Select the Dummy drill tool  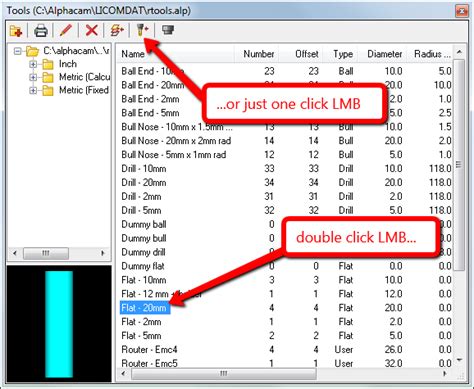coord(143,252)
